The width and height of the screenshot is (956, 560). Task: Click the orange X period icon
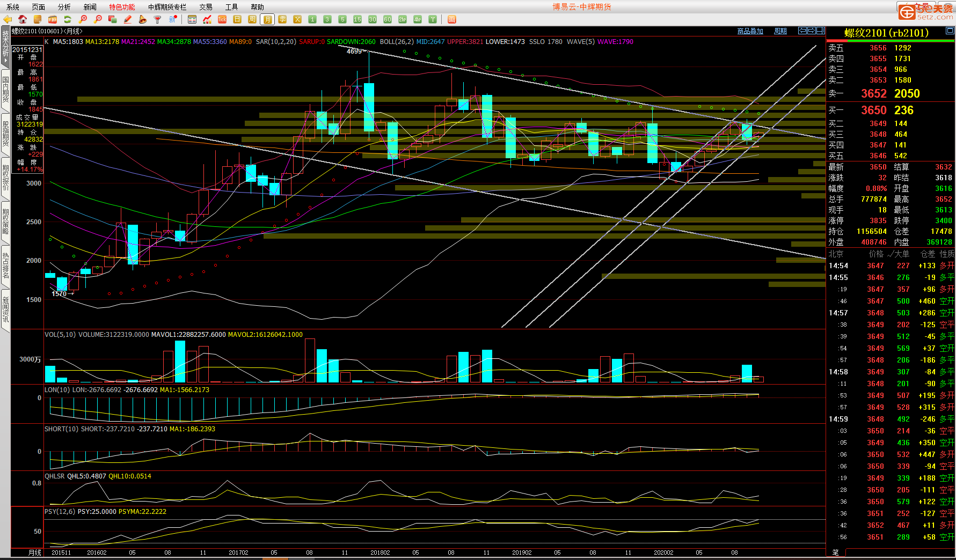click(297, 19)
